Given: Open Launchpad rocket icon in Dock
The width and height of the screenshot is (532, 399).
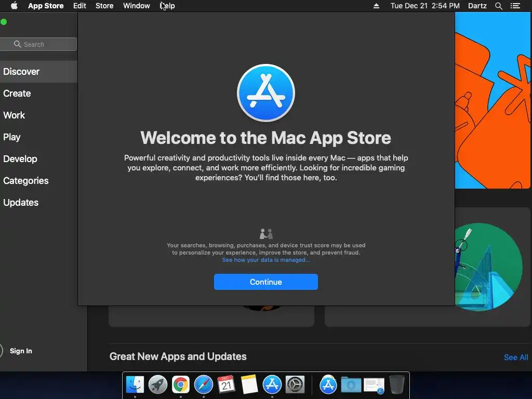Looking at the screenshot, I should [158, 385].
